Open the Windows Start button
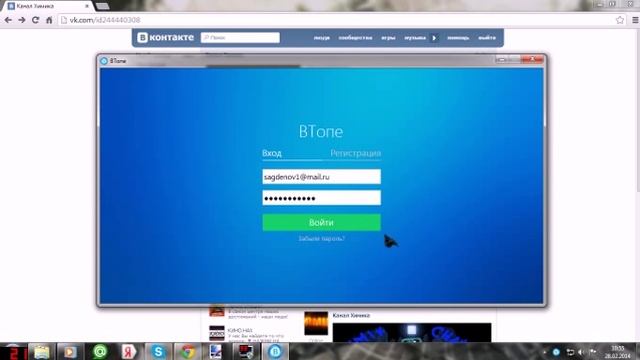The height and width of the screenshot is (360, 640). (x=13, y=352)
